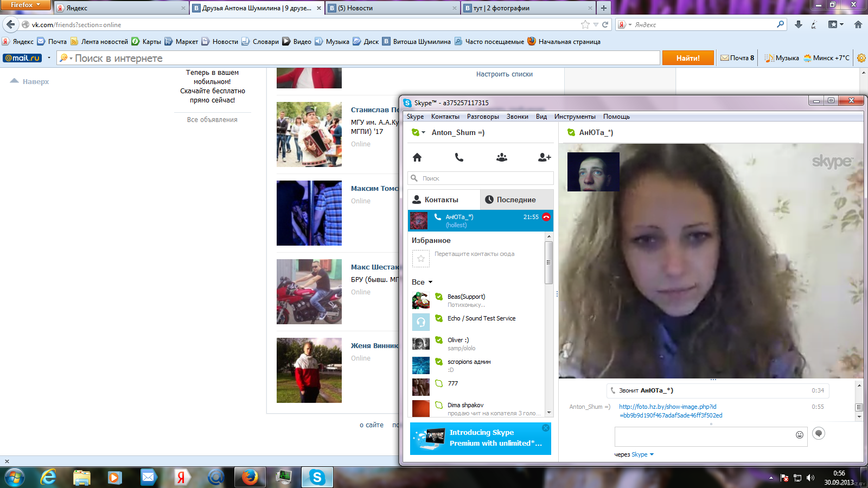Switch to the Яндекс browser tab

(120, 8)
